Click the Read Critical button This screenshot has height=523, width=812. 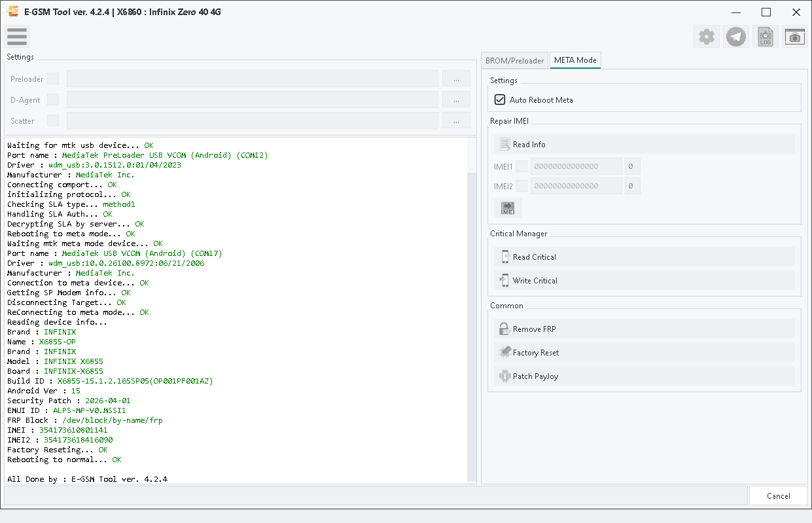pos(644,257)
